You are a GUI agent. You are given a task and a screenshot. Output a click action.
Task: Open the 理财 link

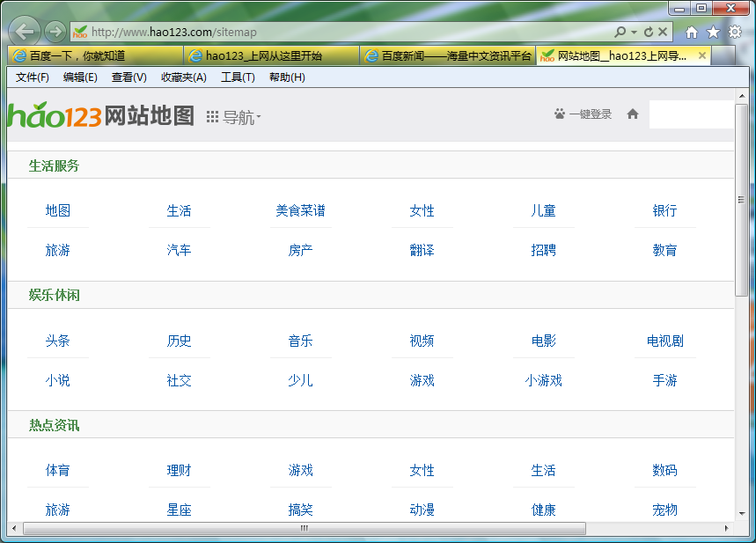(x=179, y=470)
